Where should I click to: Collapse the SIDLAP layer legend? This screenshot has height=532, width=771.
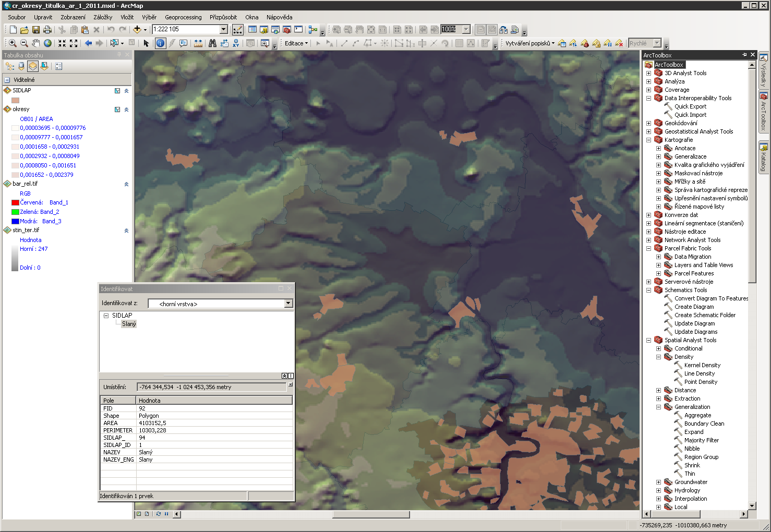(x=126, y=91)
